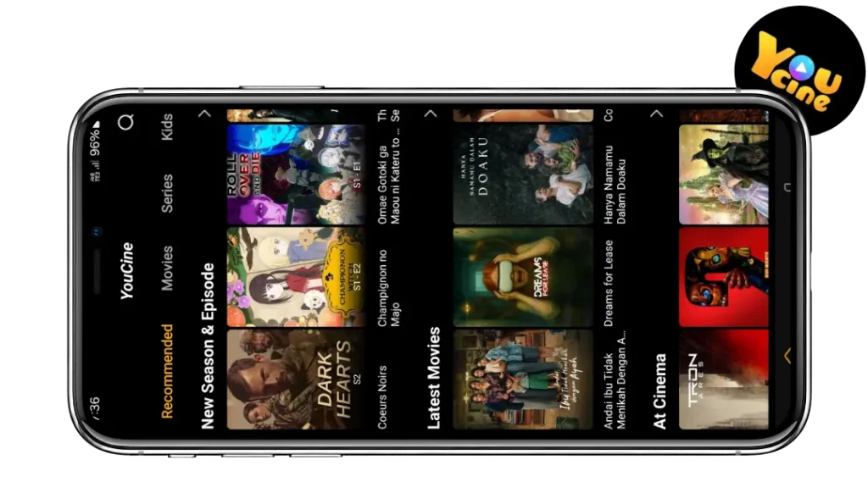Open Dreams for Lease poster
The image size is (868, 482).
point(522,277)
